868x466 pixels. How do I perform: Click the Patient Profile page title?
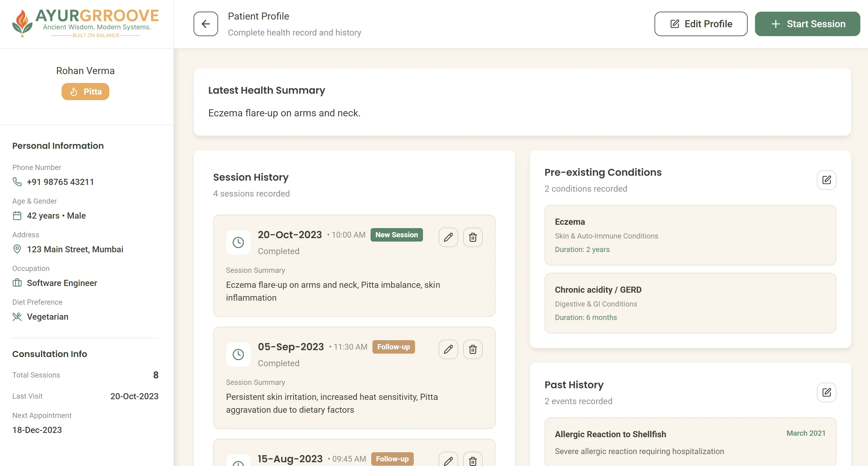258,16
